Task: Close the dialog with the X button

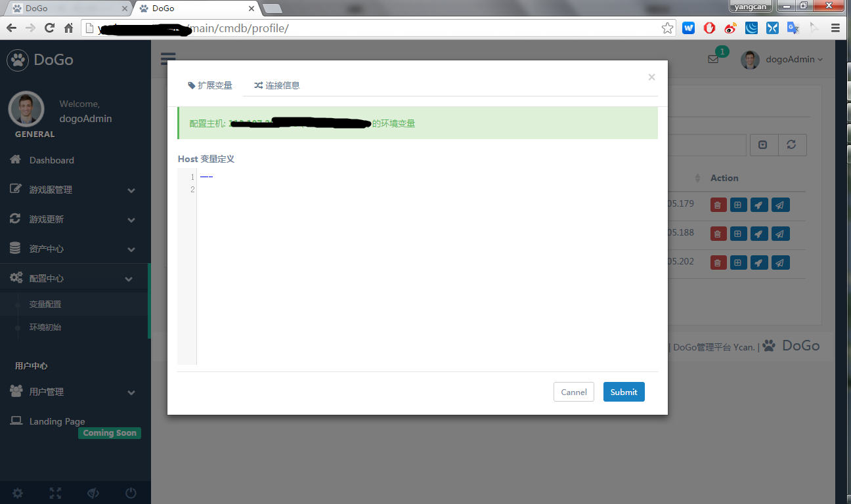Action: [x=651, y=77]
